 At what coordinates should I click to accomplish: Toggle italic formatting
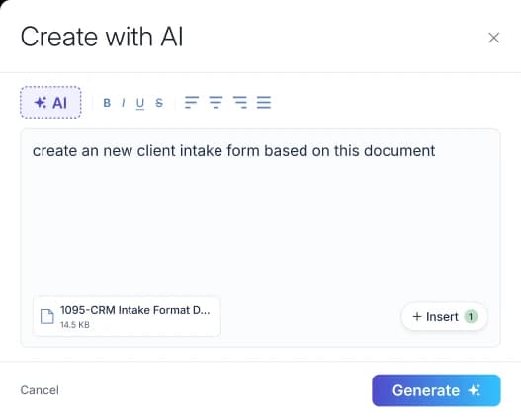tap(124, 103)
